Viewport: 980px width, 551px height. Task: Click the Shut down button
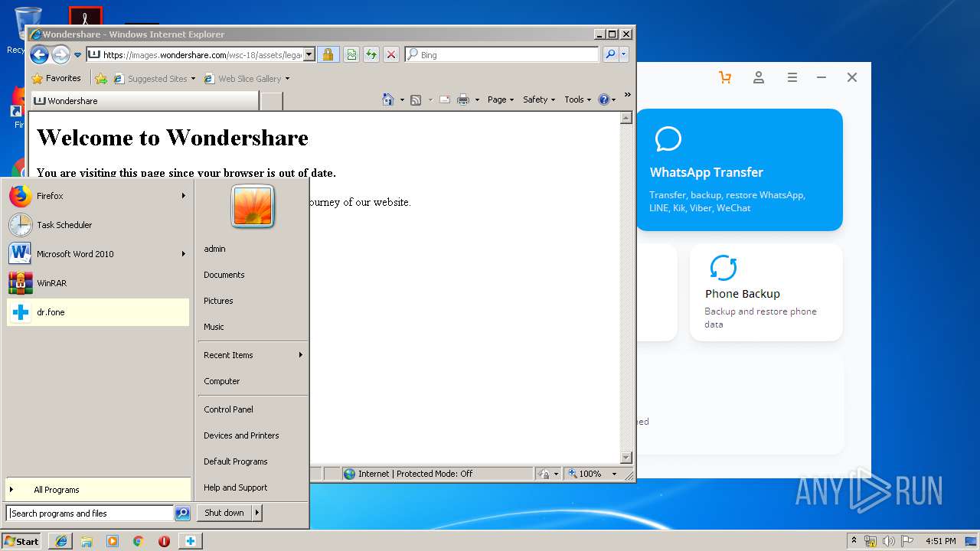coord(224,513)
